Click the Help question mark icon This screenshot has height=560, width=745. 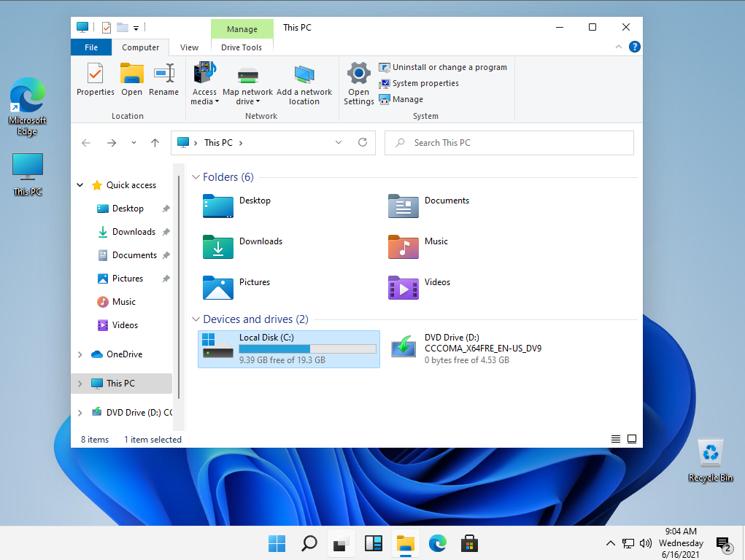point(634,47)
